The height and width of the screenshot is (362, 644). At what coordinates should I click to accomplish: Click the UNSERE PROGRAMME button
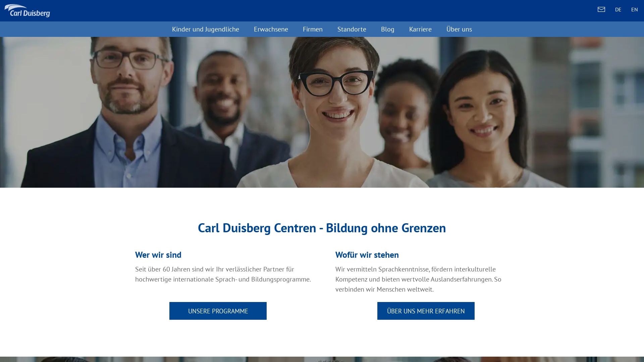(x=218, y=311)
